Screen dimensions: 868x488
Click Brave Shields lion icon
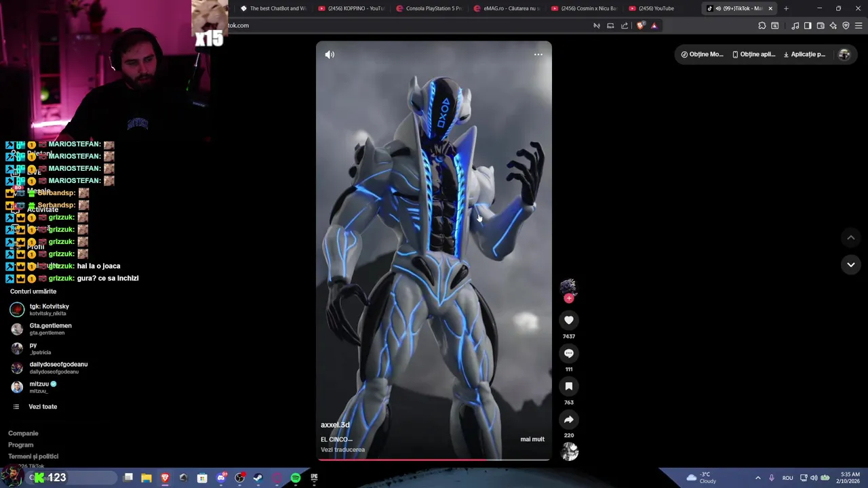(641, 26)
